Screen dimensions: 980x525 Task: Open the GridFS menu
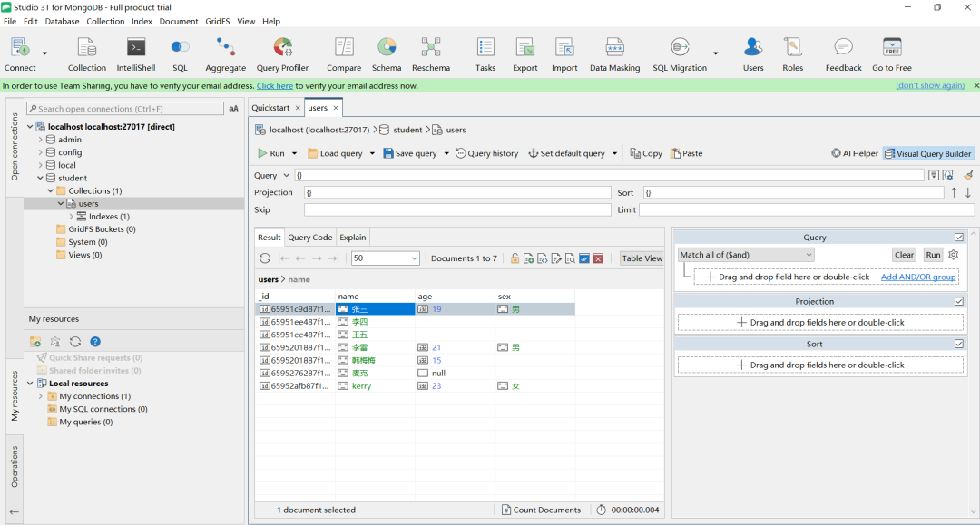click(x=218, y=21)
